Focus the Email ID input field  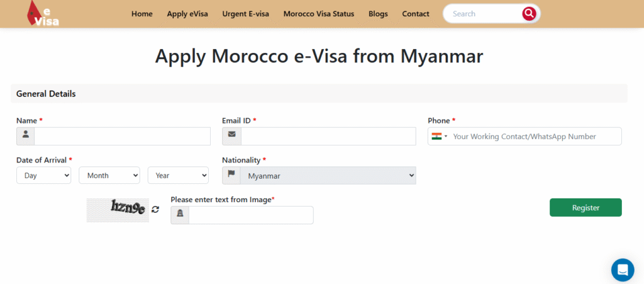tap(328, 136)
